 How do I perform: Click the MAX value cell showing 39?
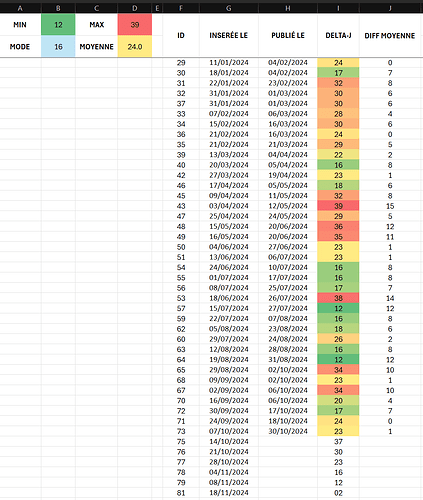click(x=135, y=24)
